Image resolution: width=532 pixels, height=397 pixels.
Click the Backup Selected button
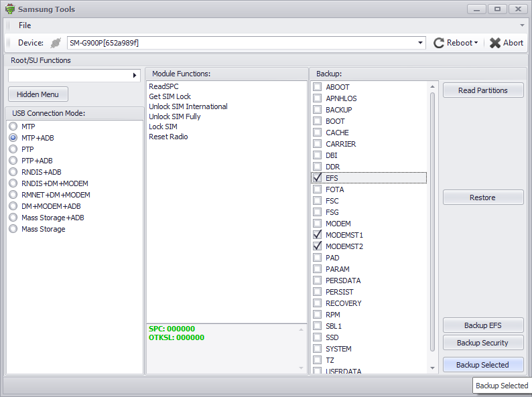(483, 365)
